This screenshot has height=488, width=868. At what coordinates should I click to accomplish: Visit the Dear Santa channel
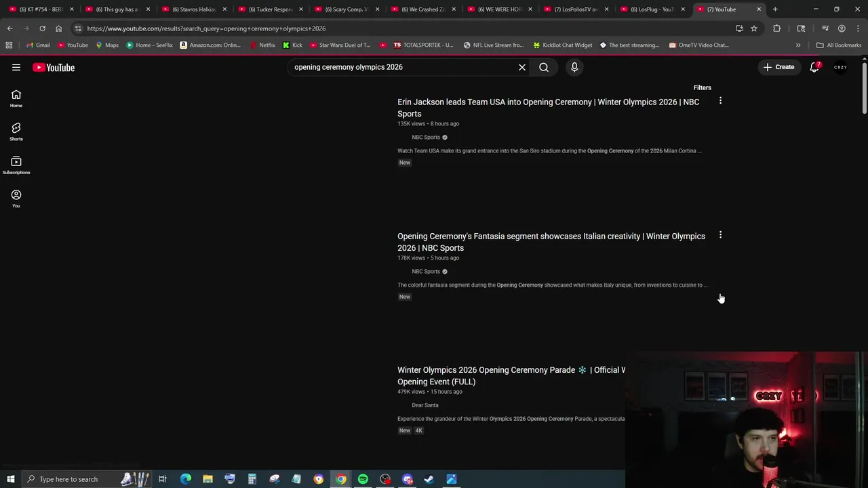coord(425,405)
